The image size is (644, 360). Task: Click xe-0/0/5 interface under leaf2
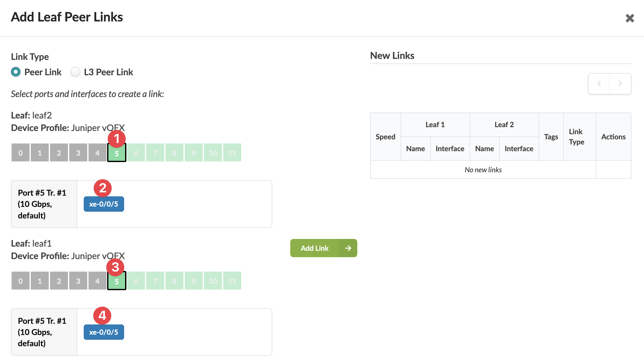coord(104,204)
